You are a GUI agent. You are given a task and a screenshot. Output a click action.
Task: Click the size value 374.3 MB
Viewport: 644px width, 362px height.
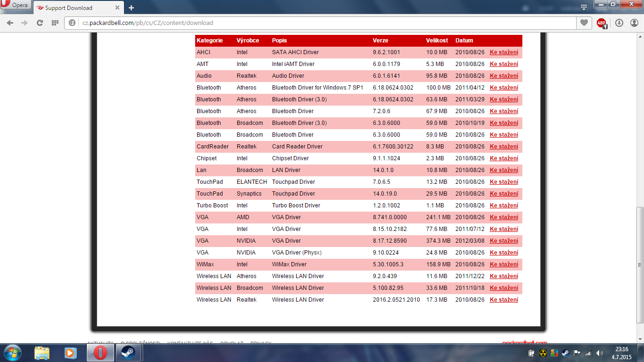(438, 241)
